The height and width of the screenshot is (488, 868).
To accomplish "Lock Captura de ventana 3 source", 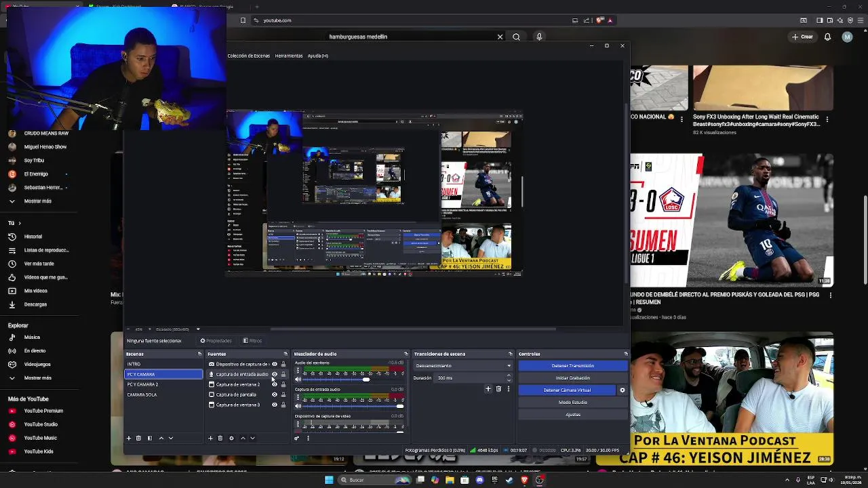I will coord(283,405).
